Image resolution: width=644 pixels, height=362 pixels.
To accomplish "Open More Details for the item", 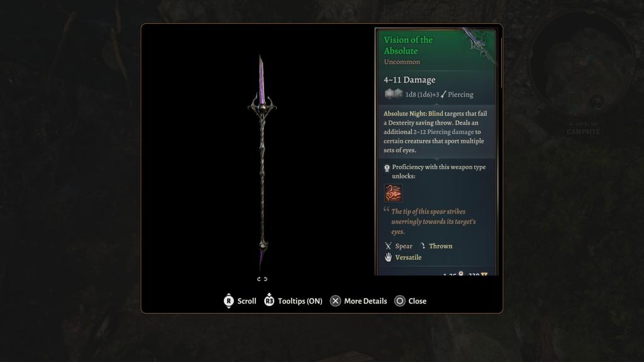I will [x=365, y=301].
